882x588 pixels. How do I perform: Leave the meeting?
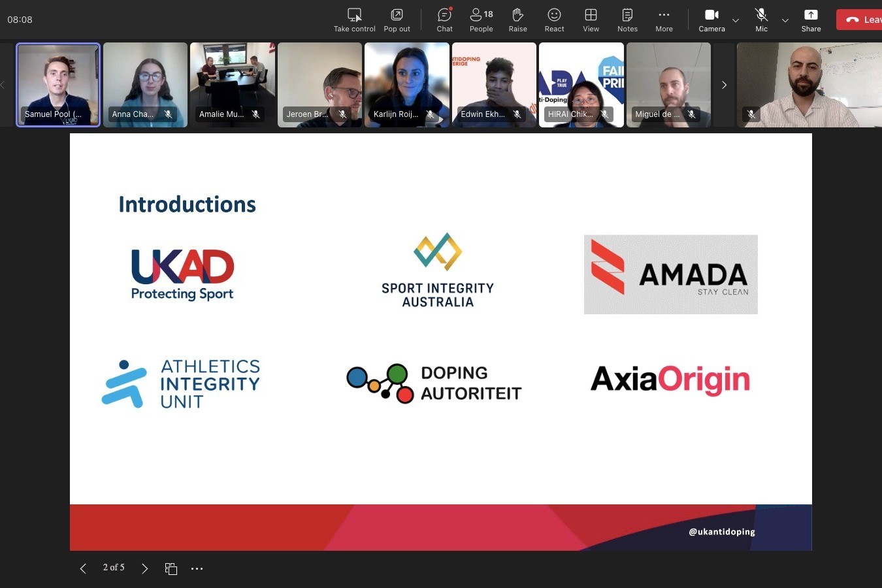pos(860,20)
